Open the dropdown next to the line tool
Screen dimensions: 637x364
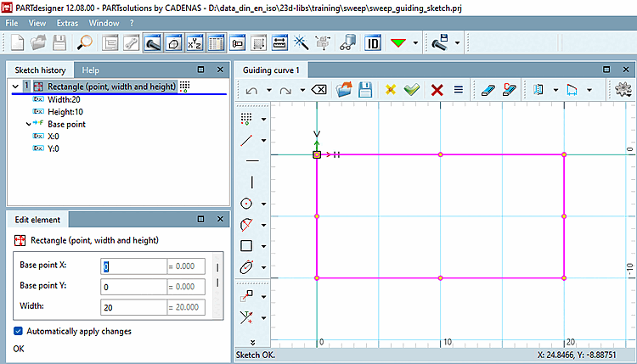tap(263, 140)
